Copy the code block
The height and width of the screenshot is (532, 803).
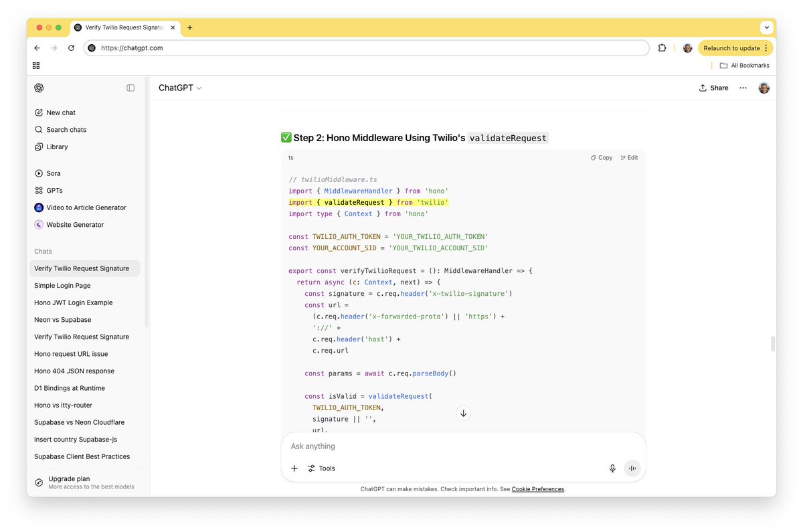point(602,158)
